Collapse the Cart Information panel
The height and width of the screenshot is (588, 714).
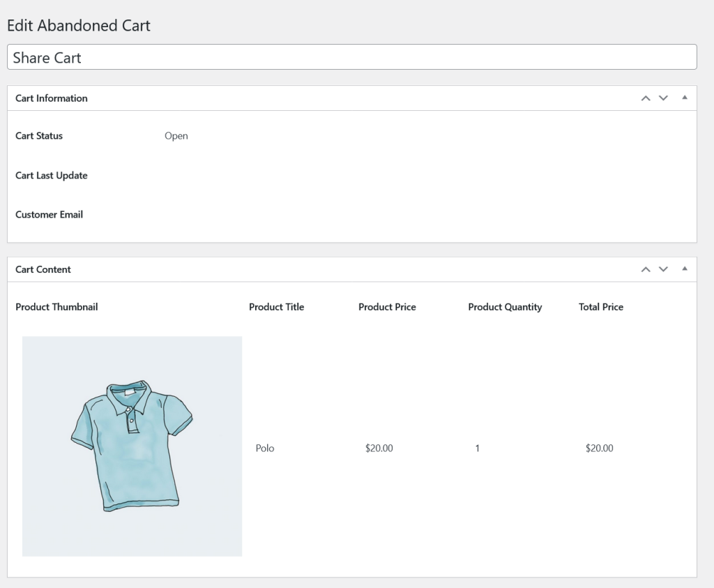(685, 98)
